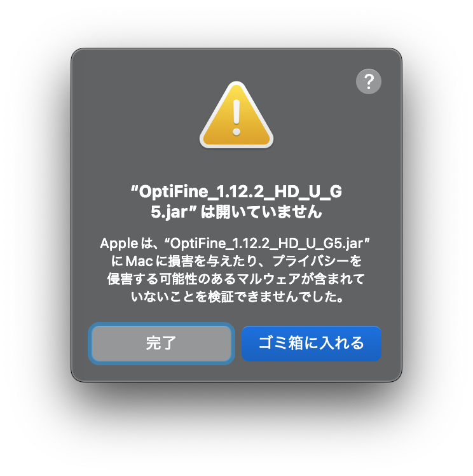Screen dimensions: 473x476
Task: Click the "OptiFine_1.12.2_HD_U_G5.jar" filename in the body text
Action: 267,244
